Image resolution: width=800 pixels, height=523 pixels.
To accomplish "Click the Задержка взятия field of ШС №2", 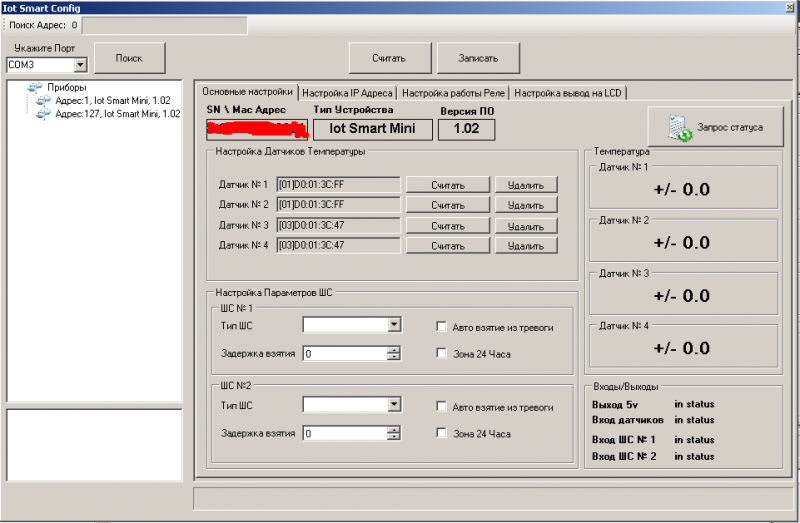I will [345, 434].
